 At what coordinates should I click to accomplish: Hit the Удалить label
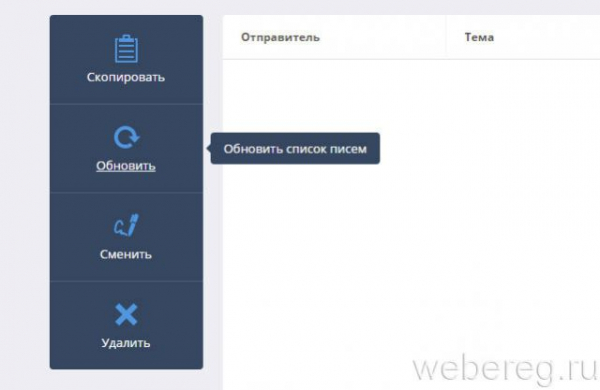coord(126,343)
